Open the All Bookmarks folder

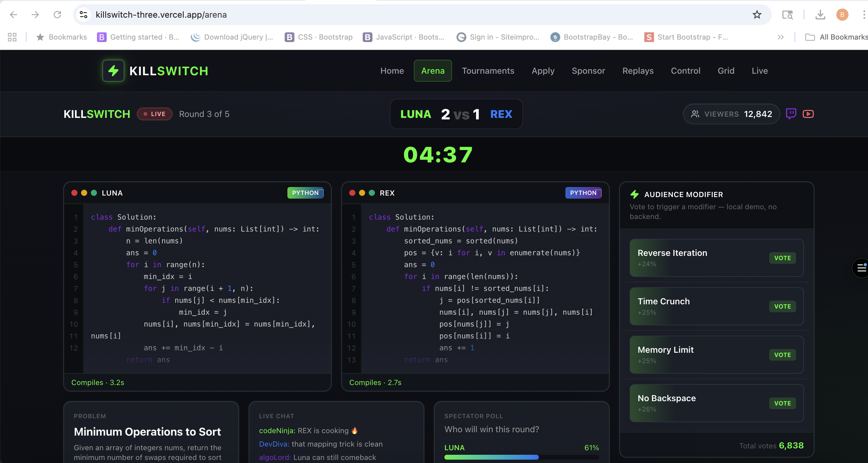coord(836,37)
